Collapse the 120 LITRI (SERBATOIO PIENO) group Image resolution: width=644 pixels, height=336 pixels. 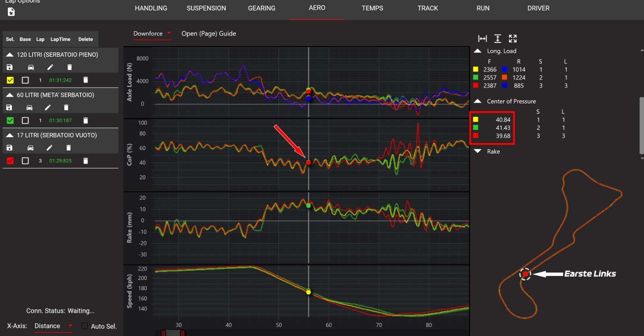(x=10, y=54)
